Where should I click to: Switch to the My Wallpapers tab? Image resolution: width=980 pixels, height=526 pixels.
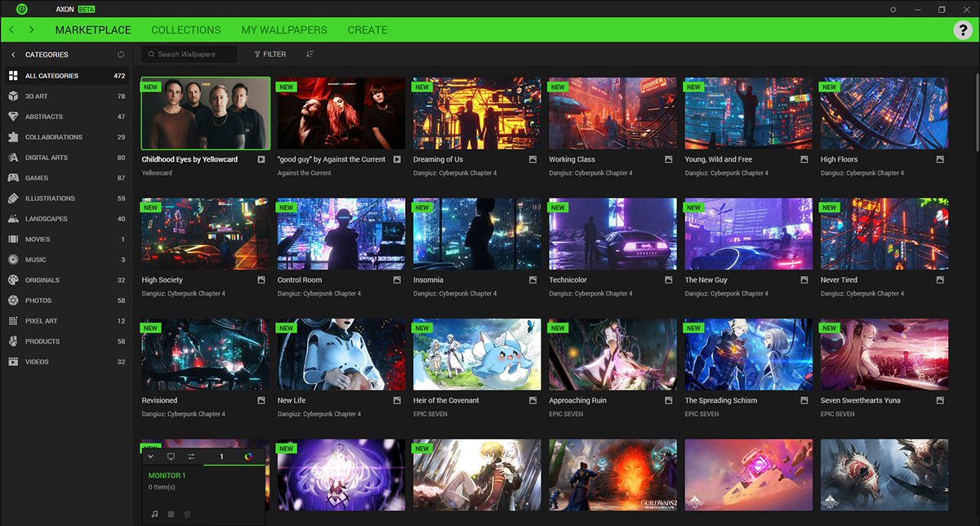tap(284, 30)
